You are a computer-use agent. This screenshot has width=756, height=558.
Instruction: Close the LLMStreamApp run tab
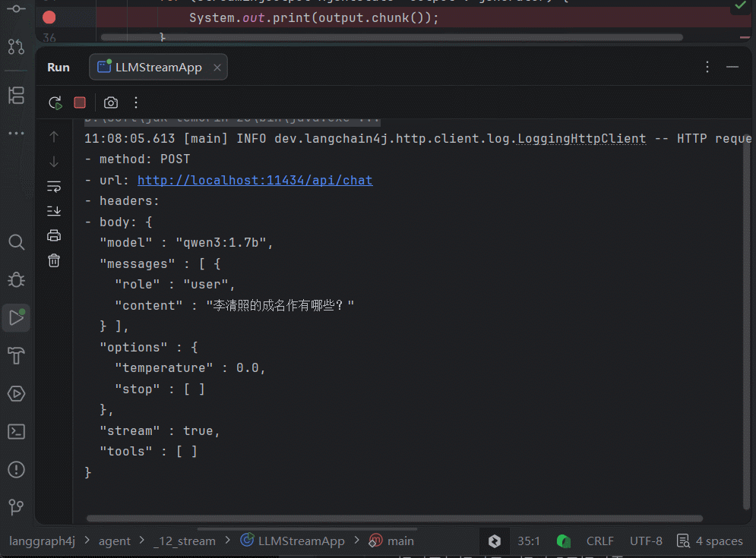(x=217, y=68)
